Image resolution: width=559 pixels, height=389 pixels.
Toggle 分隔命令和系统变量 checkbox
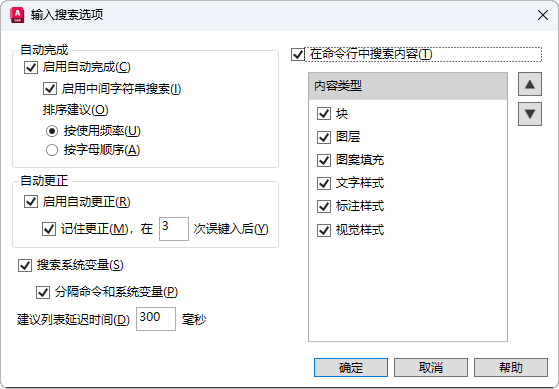[x=43, y=292]
